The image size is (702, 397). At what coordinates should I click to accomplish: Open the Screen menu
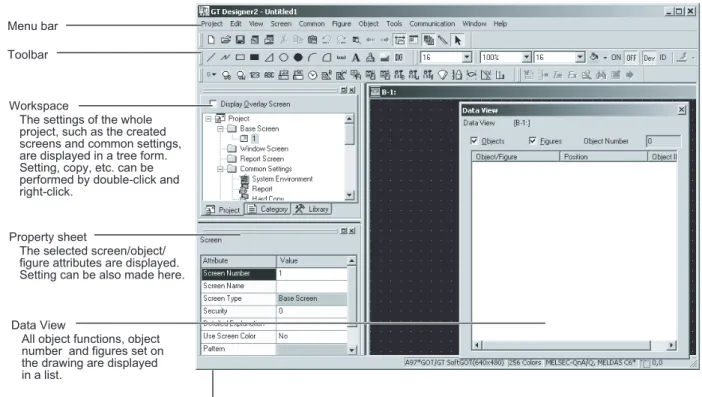[x=281, y=24]
